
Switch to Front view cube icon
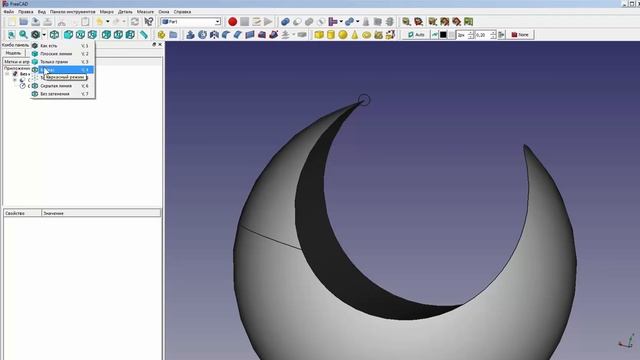[68, 35]
